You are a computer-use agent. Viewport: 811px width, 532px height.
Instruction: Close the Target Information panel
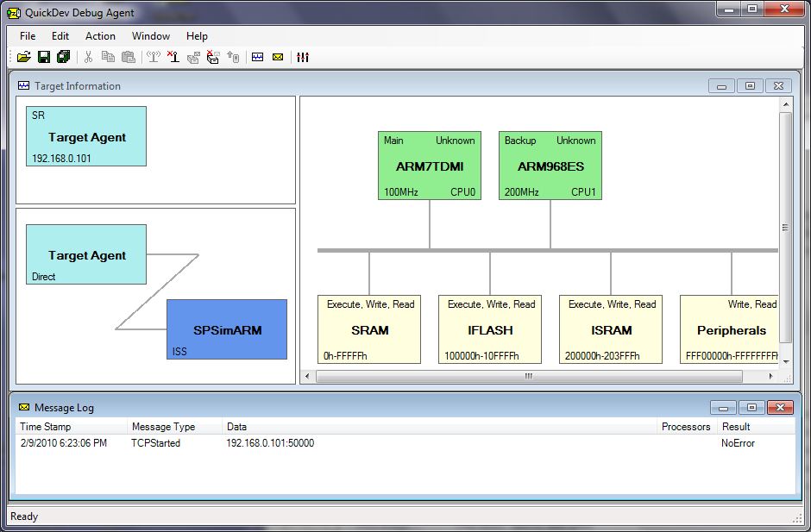click(x=778, y=86)
